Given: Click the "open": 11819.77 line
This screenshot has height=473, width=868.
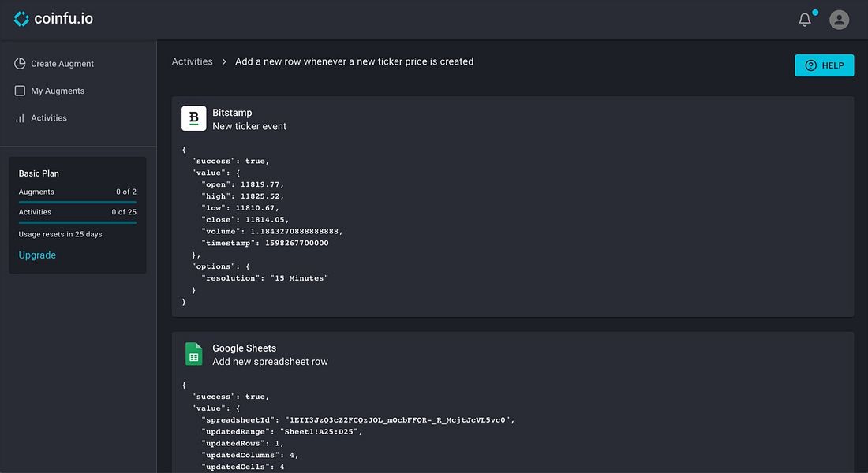Looking at the screenshot, I should coord(242,184).
